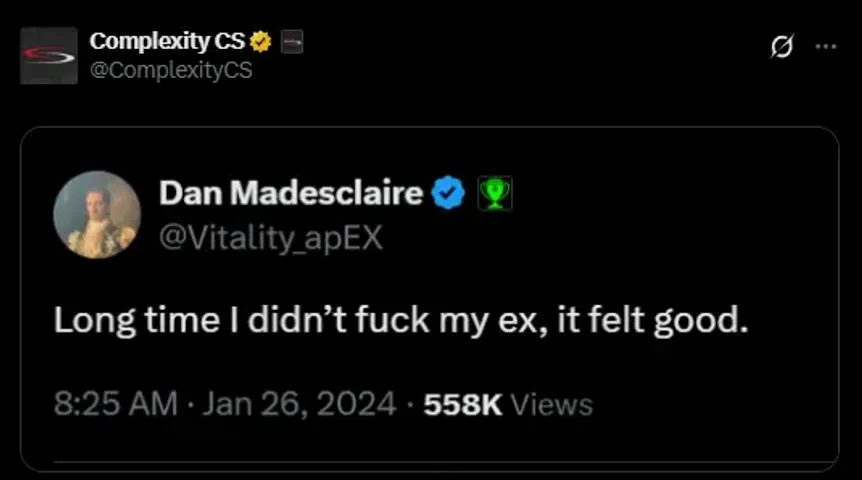Click the Jan 26, 2024 date
The width and height of the screenshot is (862, 480).
click(300, 404)
